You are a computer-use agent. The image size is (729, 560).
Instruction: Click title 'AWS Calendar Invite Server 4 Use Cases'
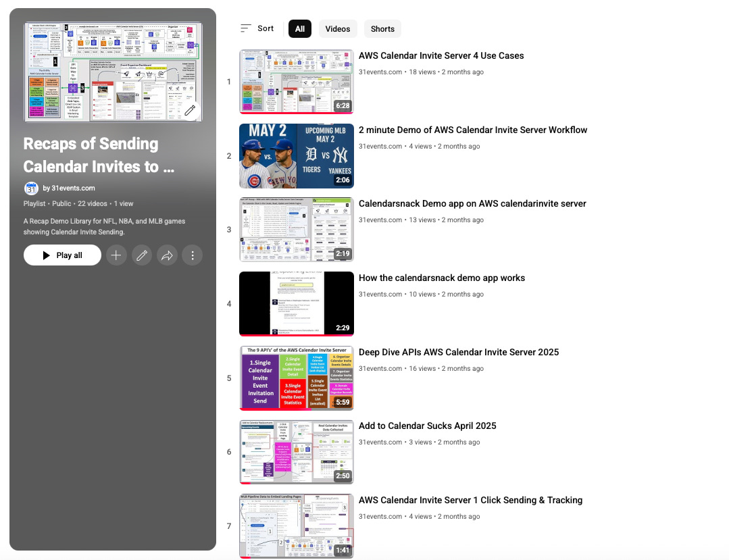[x=441, y=56]
